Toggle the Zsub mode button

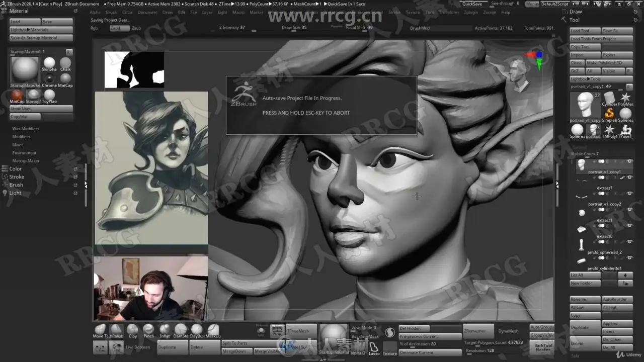coord(136,28)
